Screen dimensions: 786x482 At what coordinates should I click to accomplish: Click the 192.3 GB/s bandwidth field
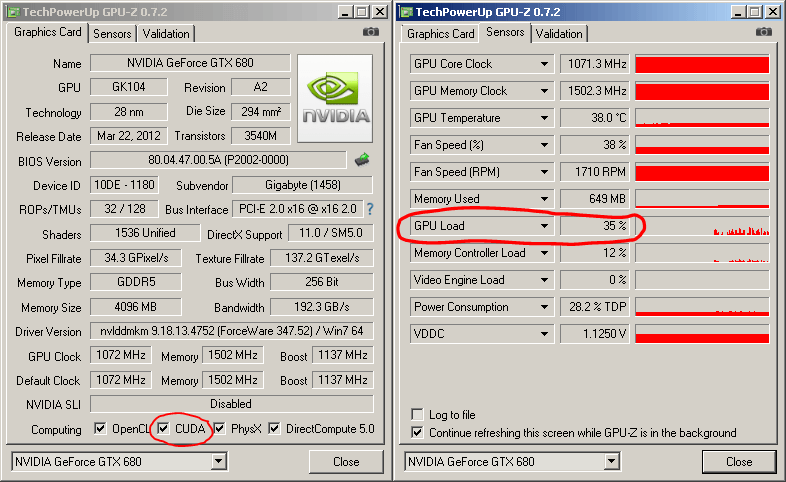click(x=322, y=307)
